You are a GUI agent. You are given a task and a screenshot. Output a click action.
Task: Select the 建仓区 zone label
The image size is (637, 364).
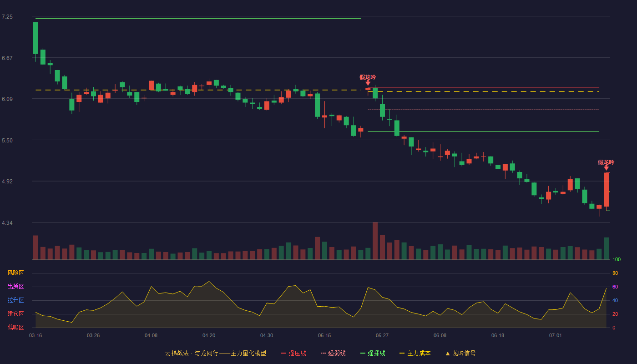(16, 314)
